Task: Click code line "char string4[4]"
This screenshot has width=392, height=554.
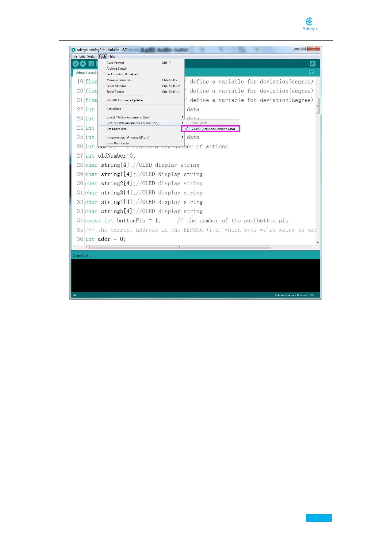Action: click(144, 202)
